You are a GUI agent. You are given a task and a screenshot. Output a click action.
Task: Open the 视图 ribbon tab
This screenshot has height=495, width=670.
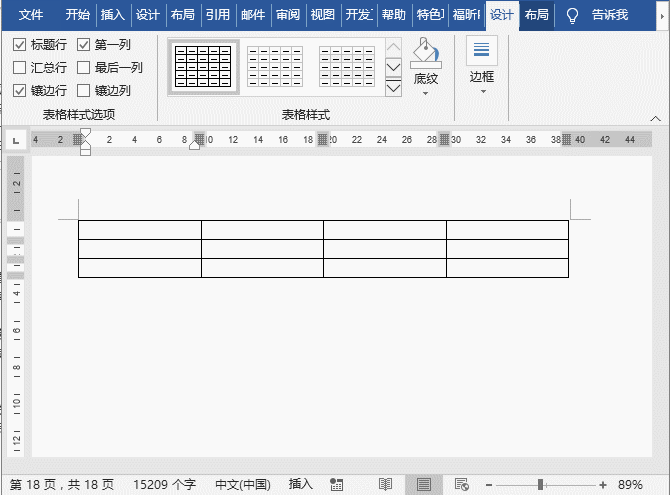(x=323, y=15)
